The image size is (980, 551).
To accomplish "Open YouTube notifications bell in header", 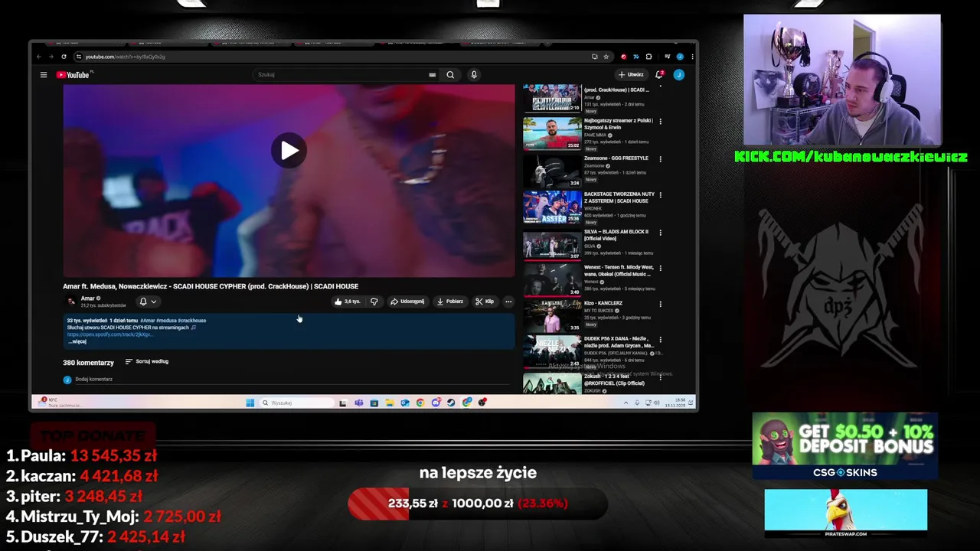I will (658, 75).
